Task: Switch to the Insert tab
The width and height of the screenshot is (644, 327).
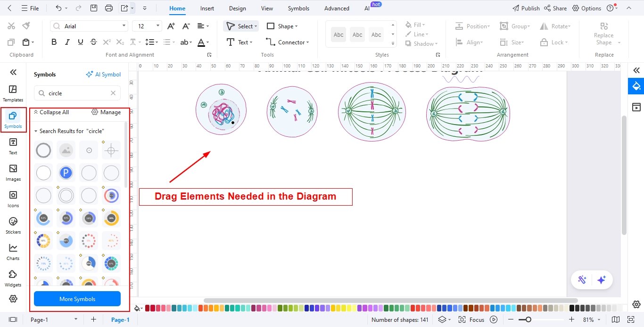Action: 207,8
